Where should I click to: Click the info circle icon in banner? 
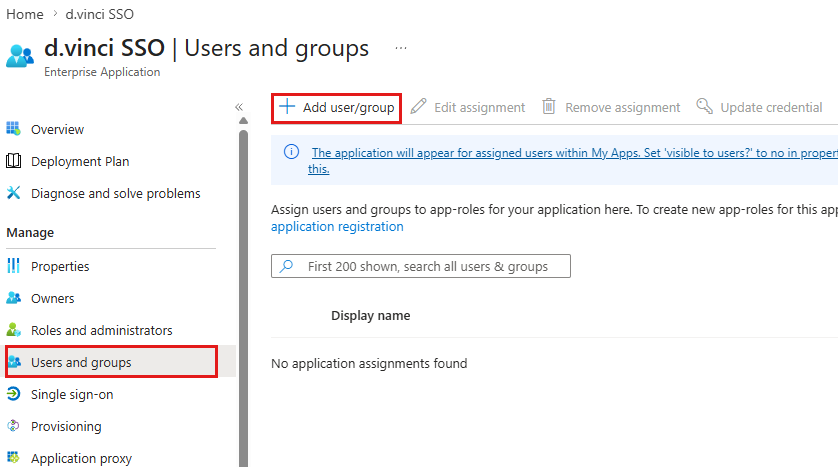pos(291,152)
